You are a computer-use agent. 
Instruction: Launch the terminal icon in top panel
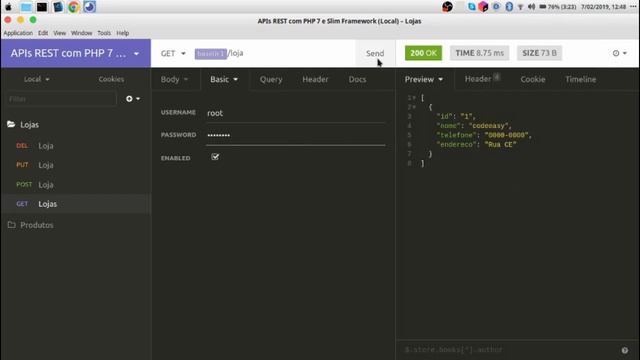pos(42,7)
